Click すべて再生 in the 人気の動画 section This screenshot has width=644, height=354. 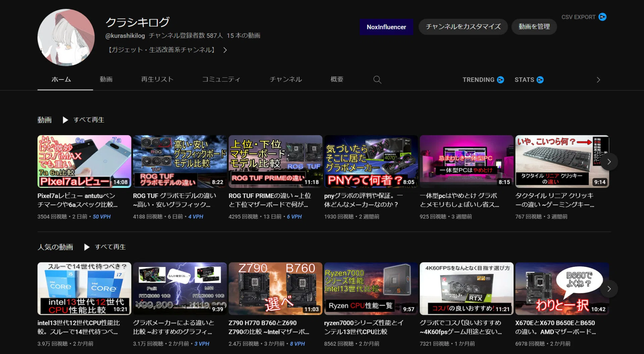click(x=110, y=247)
